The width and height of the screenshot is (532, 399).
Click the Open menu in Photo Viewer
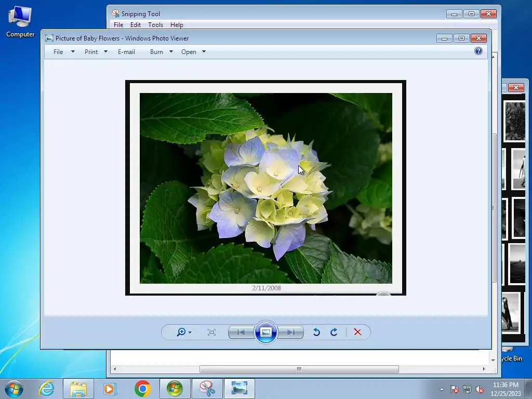click(x=189, y=51)
